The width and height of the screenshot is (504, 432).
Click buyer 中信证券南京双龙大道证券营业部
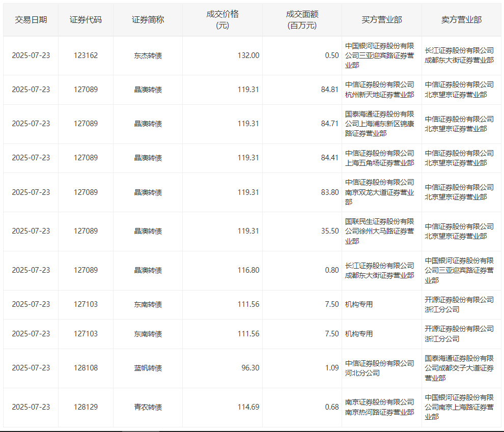click(x=380, y=192)
